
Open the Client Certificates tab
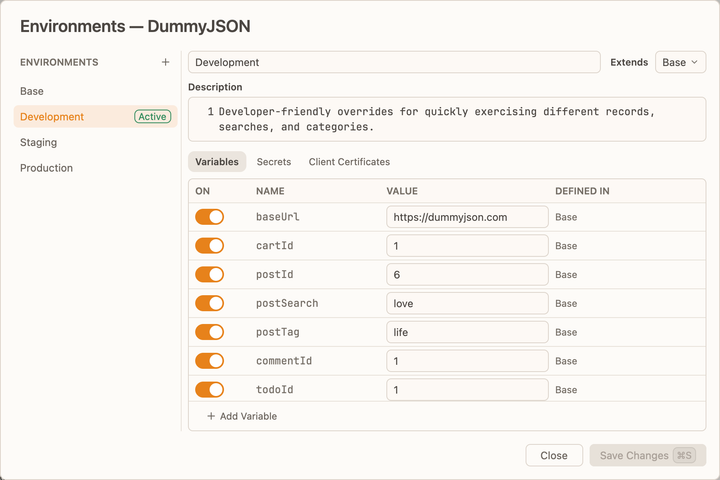[349, 162]
